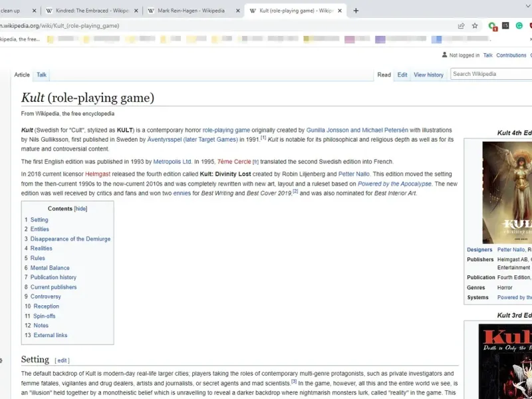
Task: Open the Petter Nallo link in intro
Action: click(354, 174)
